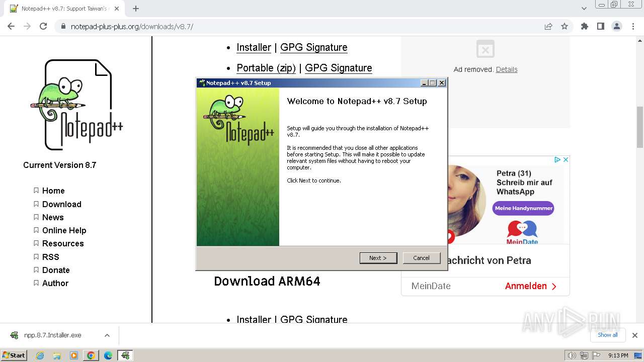Open the Home sidebar link
This screenshot has height=362, width=644.
(53, 191)
